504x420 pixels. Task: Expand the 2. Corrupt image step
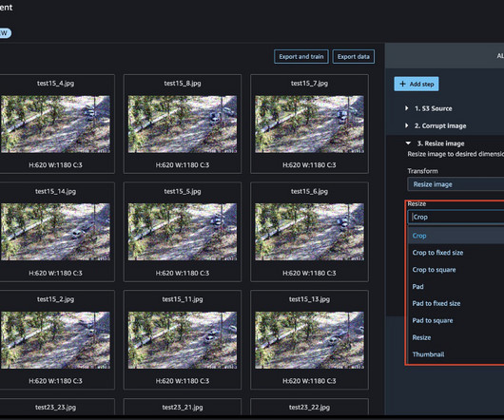(407, 125)
